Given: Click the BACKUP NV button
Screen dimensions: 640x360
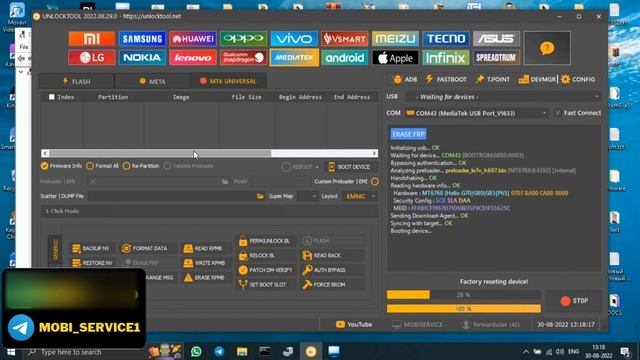Looking at the screenshot, I should [x=91, y=248].
